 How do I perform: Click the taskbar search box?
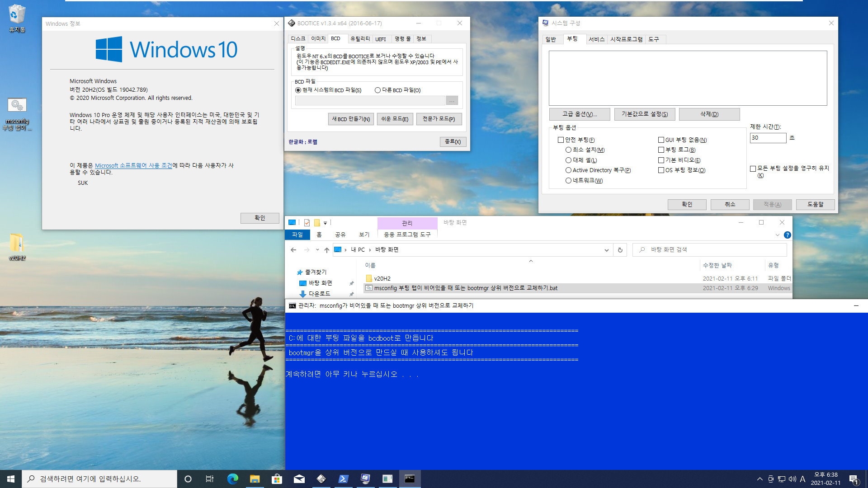tap(99, 479)
